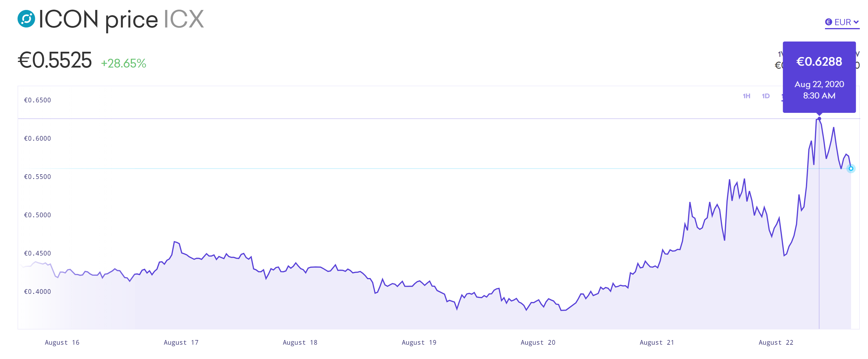Select the August 22 axis label

click(776, 342)
